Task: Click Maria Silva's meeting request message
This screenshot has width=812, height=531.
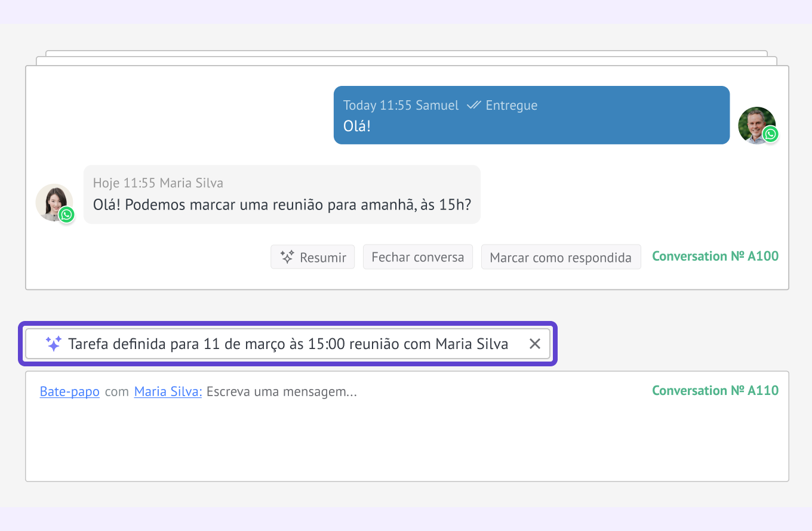Action: pyautogui.click(x=282, y=195)
